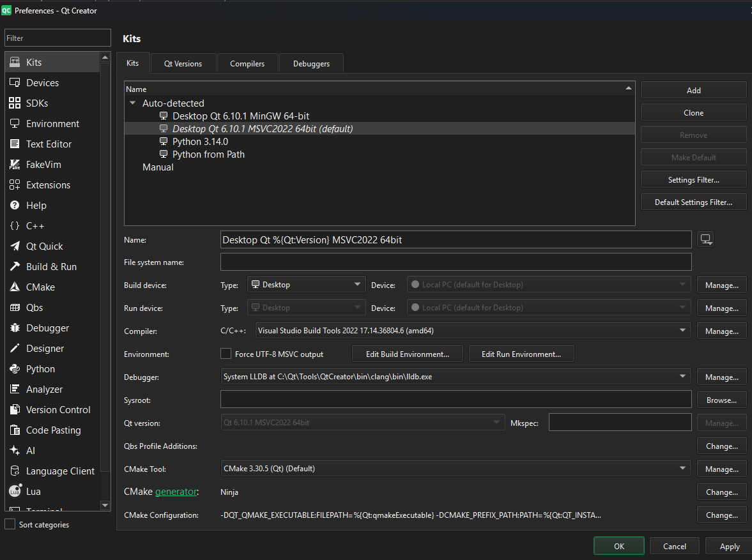Select the Qt Quick paper-plane icon

(15, 246)
